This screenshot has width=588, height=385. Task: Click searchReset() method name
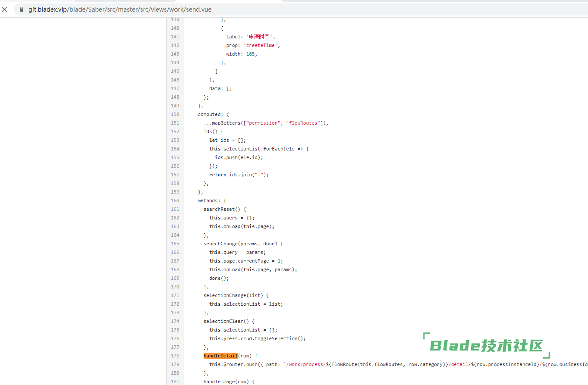point(222,209)
